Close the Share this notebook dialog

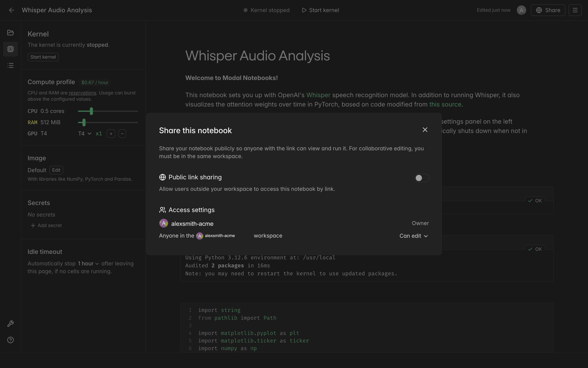(425, 130)
